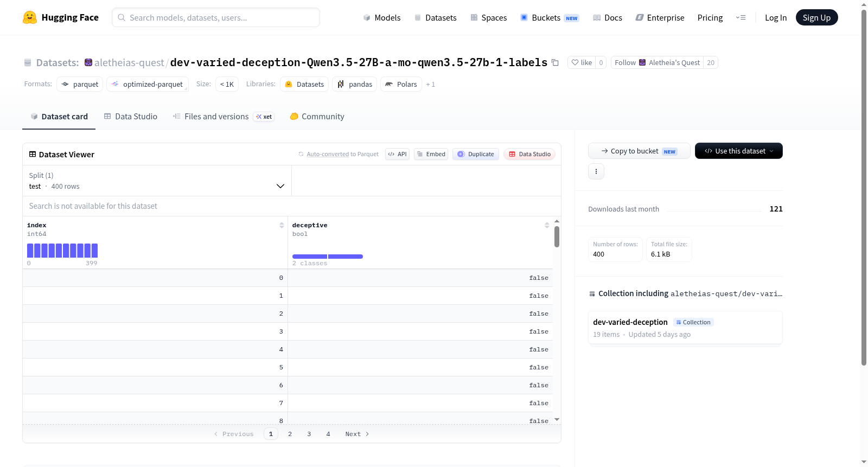The image size is (868, 467).
Task: Click the heart like icon
Action: pos(575,62)
